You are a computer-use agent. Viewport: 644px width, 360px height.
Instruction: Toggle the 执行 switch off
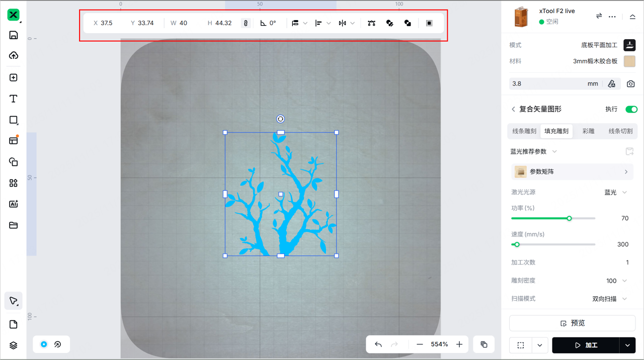631,109
